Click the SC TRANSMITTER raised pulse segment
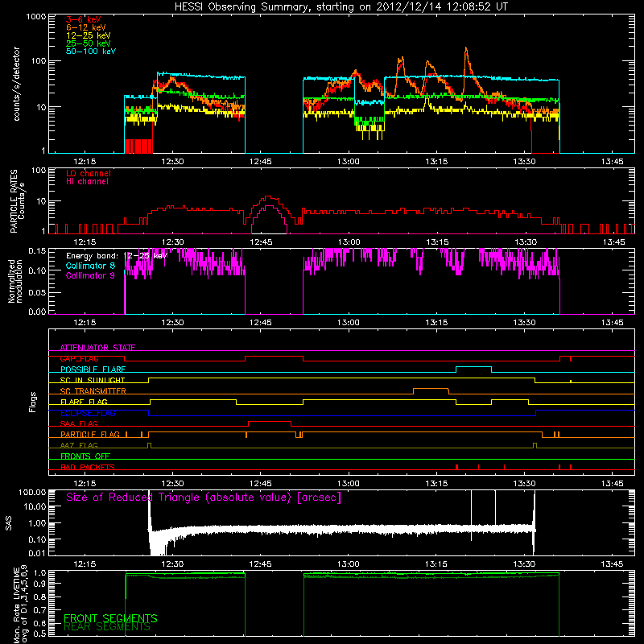 point(431,389)
